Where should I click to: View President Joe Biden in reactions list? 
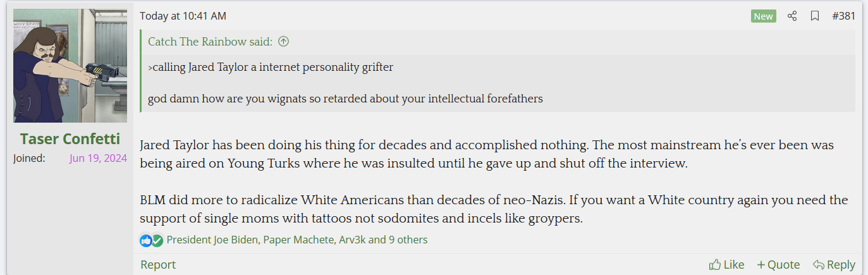tap(212, 240)
